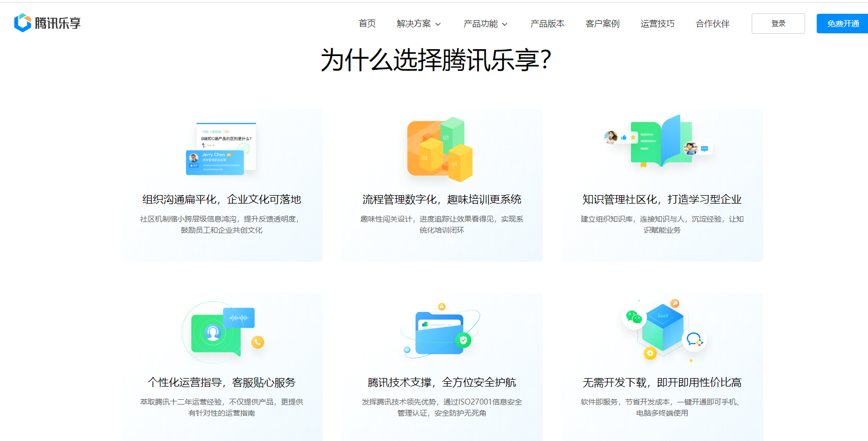
Task: Click the description mentioning ISO27001信息安全
Action: 442,407
